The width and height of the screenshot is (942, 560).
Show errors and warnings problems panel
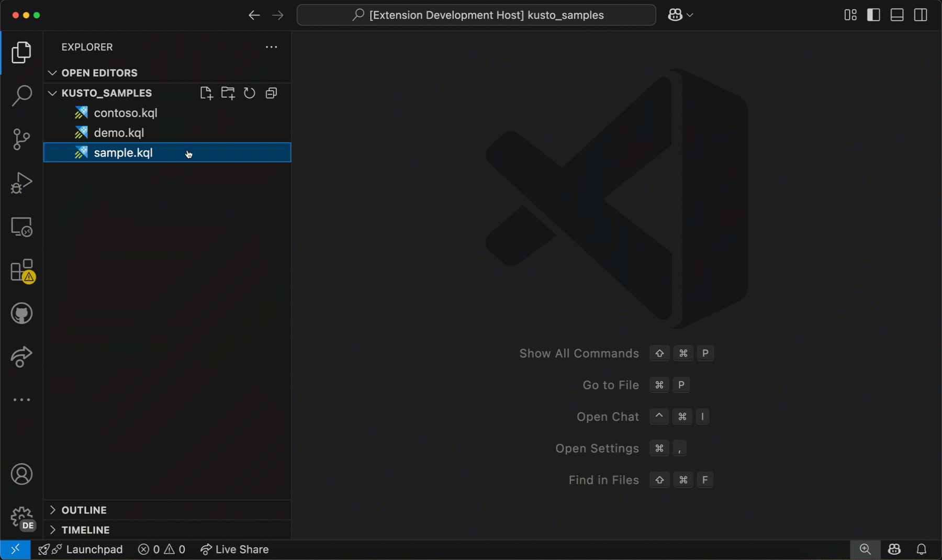[x=162, y=550]
